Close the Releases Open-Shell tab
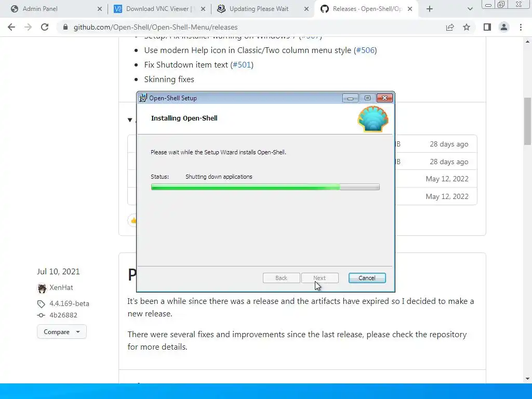 click(x=410, y=9)
